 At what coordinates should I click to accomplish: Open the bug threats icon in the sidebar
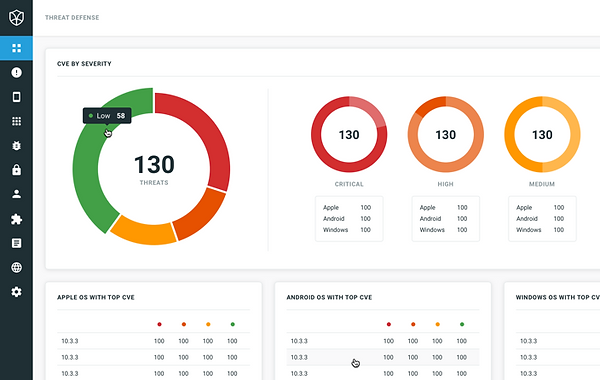pyautogui.click(x=16, y=145)
